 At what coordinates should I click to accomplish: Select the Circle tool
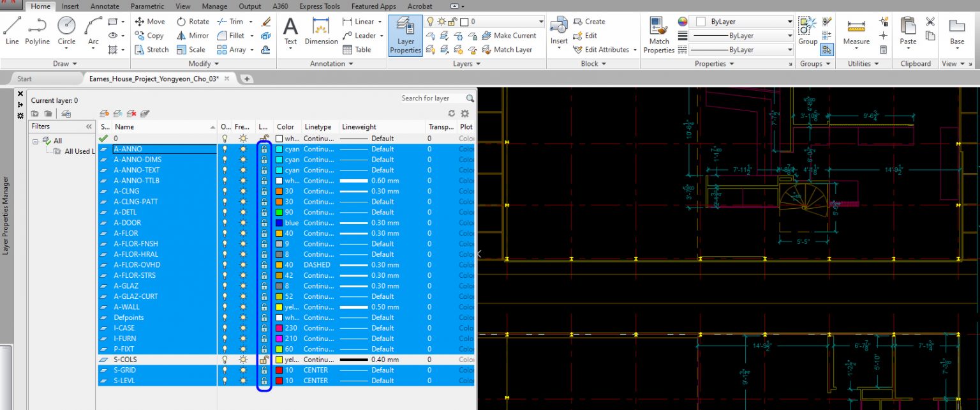coord(66,30)
